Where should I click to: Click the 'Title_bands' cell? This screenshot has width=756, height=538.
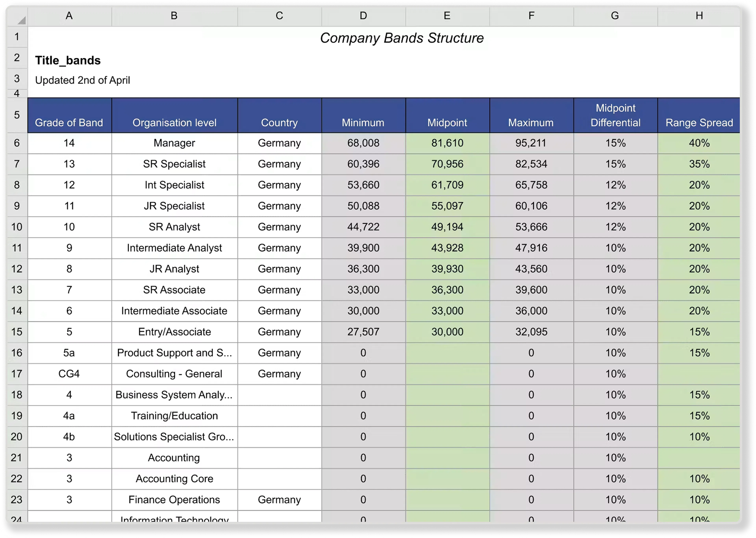(68, 60)
